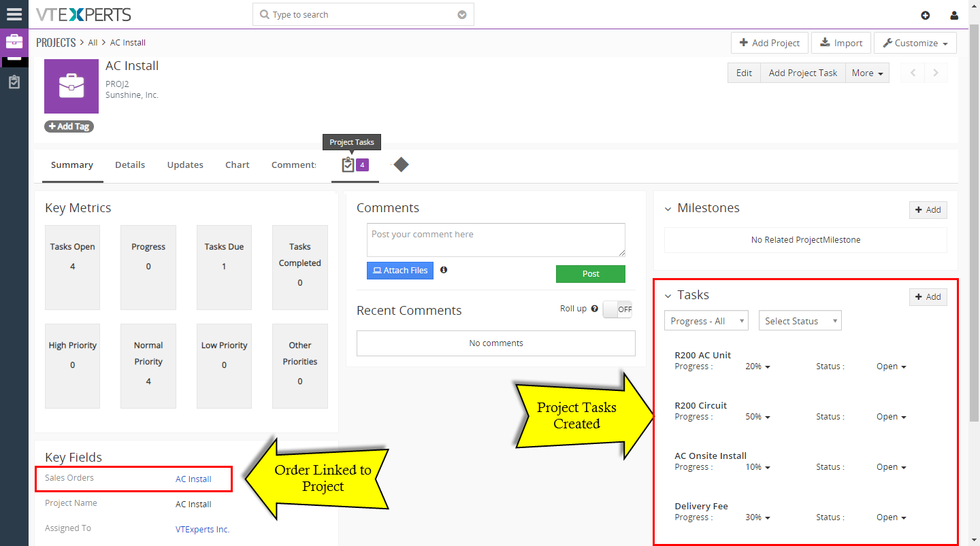The height and width of the screenshot is (546, 980).
Task: Click the Add Project button
Action: click(770, 43)
